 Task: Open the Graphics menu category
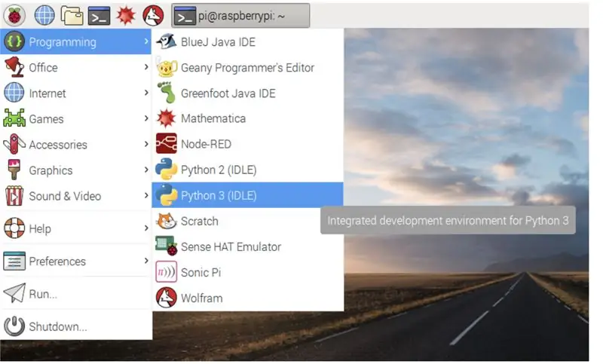tap(76, 170)
